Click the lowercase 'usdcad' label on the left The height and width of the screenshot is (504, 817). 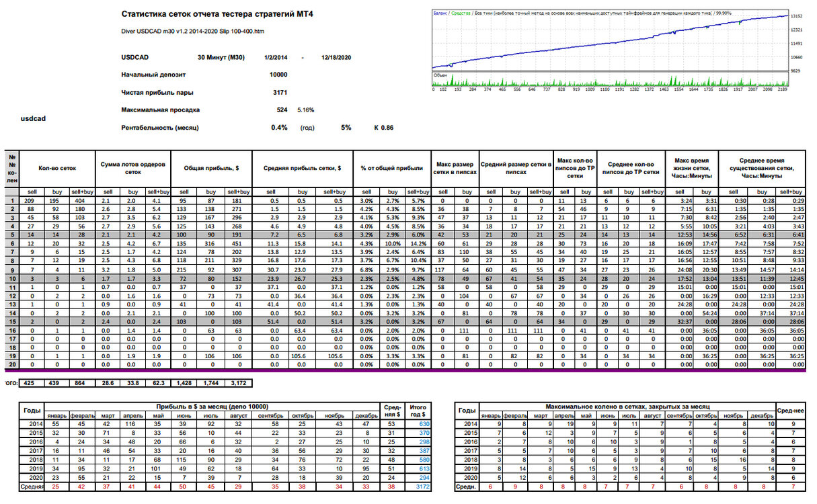33,118
